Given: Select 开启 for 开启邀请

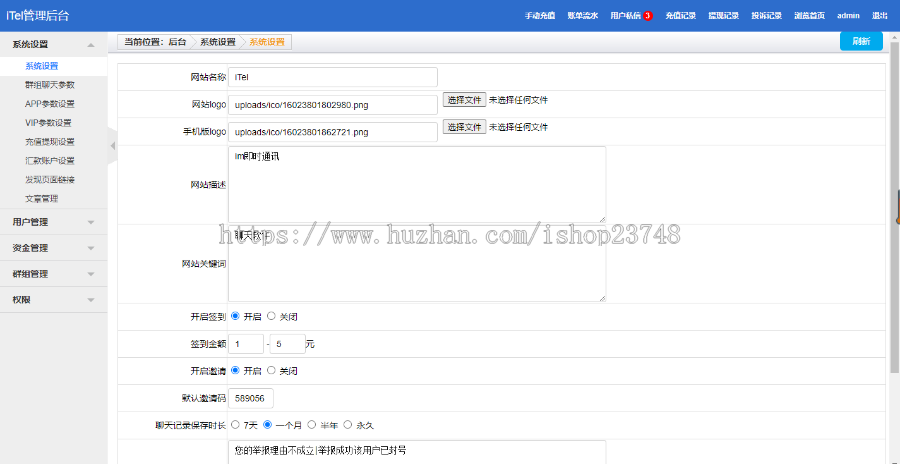Looking at the screenshot, I should click(x=235, y=370).
